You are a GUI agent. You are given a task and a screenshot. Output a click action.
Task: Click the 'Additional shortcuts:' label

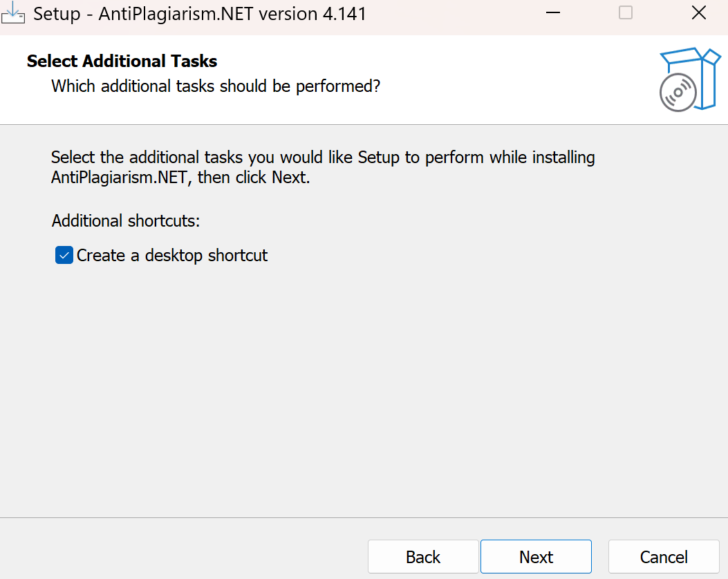tap(125, 221)
